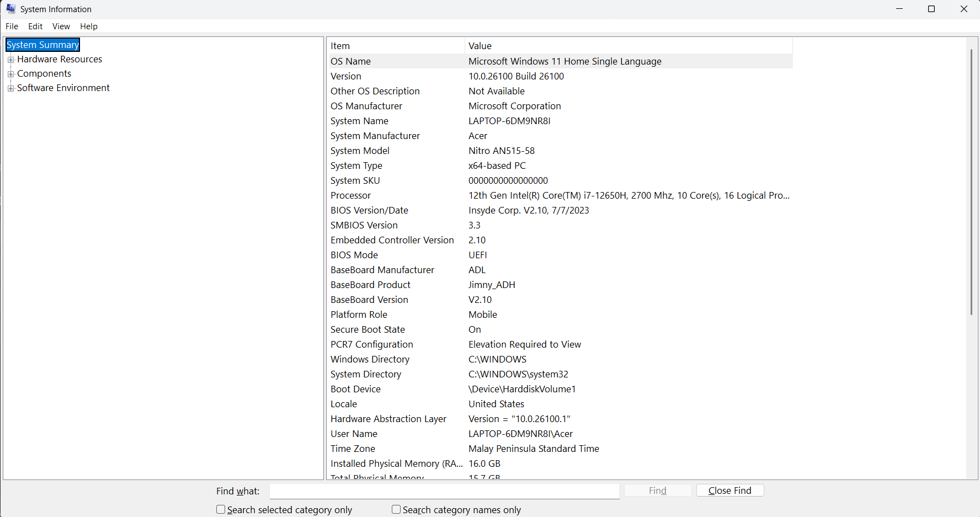Click the Item column header
The height and width of the screenshot is (517, 980).
[x=396, y=46]
